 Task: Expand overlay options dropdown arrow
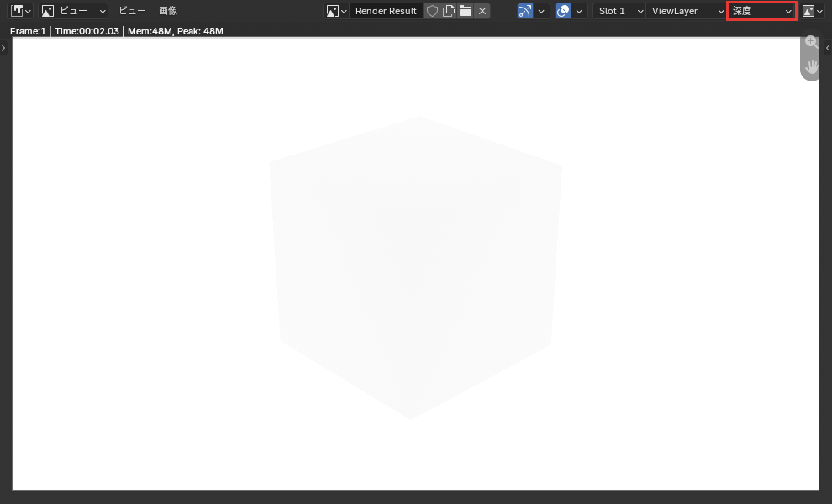click(x=579, y=11)
